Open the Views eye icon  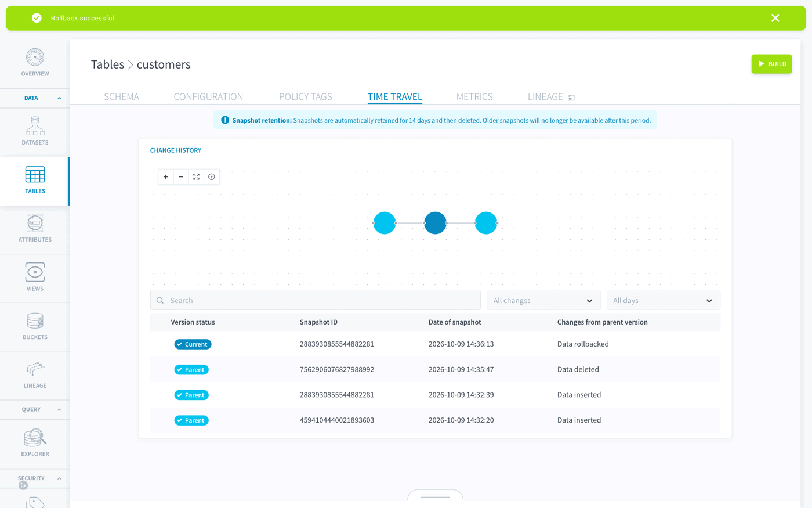[35, 272]
